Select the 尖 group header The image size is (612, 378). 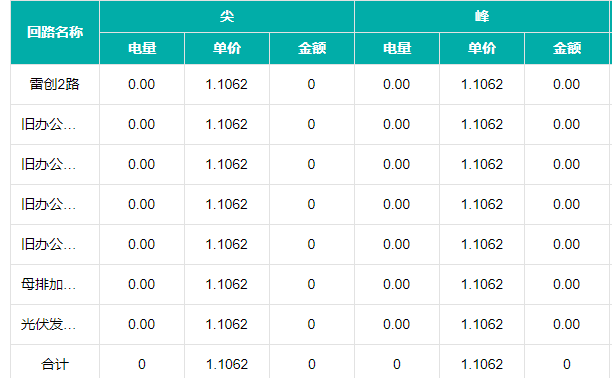(x=227, y=16)
